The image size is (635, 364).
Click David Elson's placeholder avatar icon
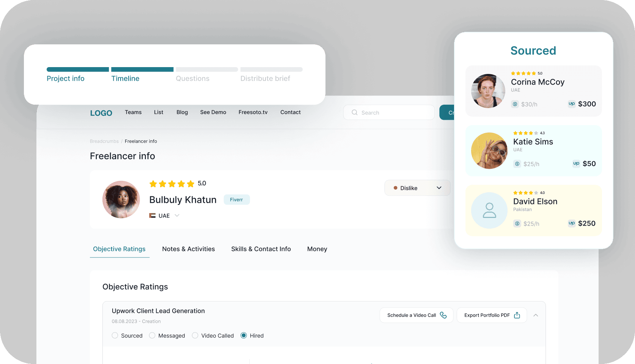[x=489, y=210]
